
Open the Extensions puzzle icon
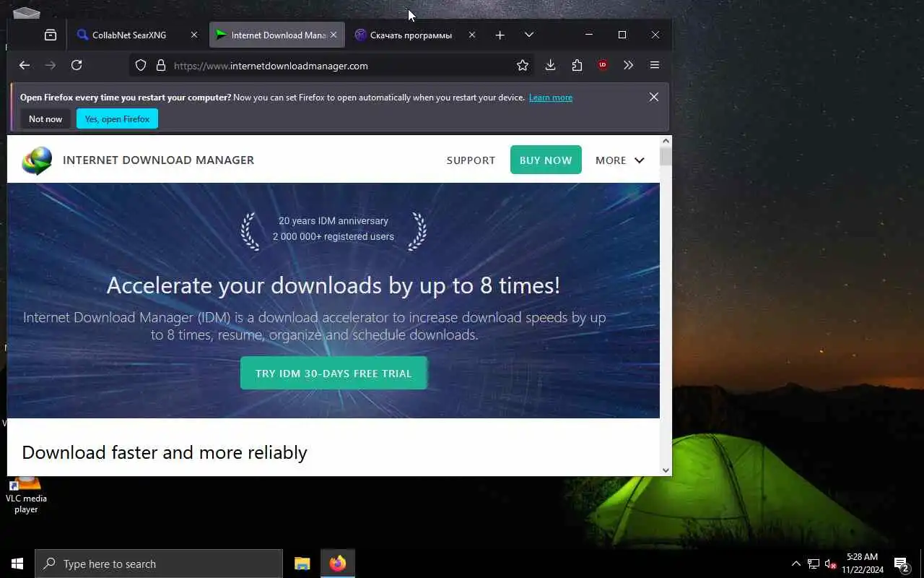tap(577, 65)
